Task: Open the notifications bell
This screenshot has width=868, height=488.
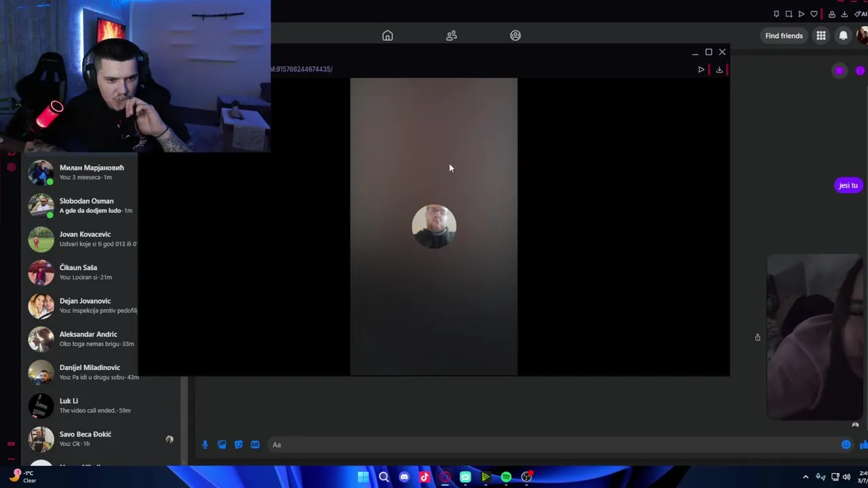Action: pyautogui.click(x=844, y=36)
